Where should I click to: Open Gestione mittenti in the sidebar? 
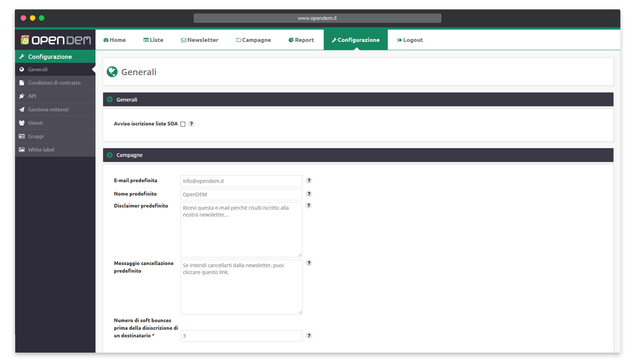pyautogui.click(x=55, y=110)
